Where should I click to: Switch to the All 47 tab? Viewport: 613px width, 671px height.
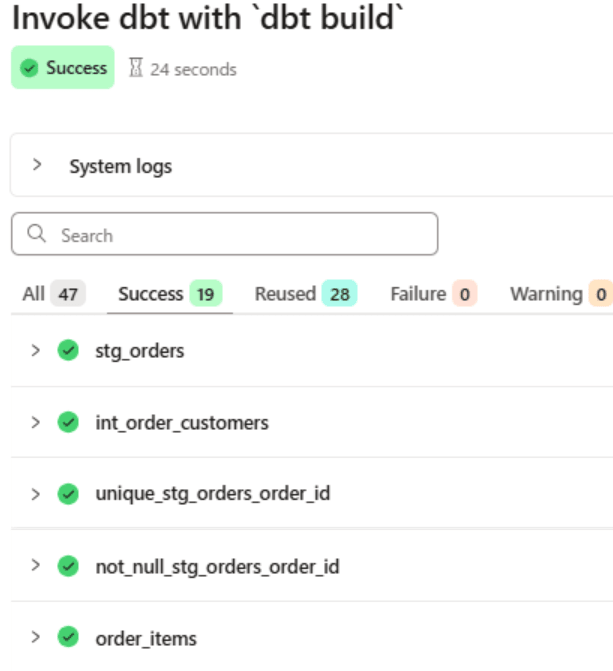(x=54, y=294)
